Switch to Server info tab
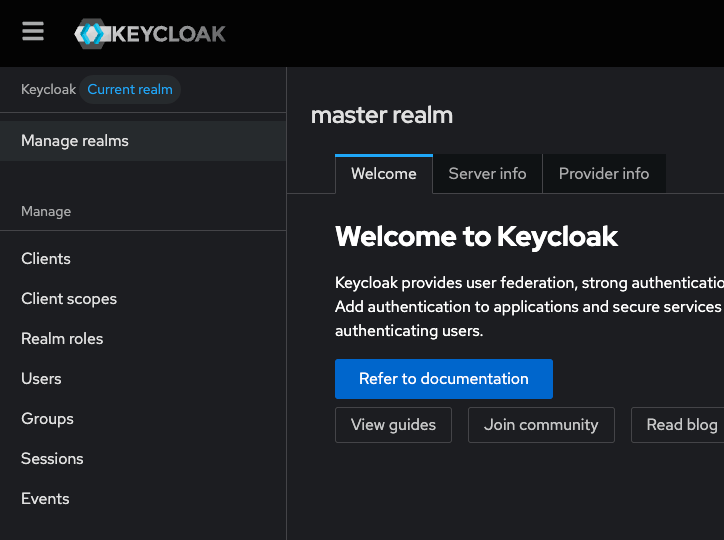Viewport: 724px width, 540px height. click(x=487, y=174)
